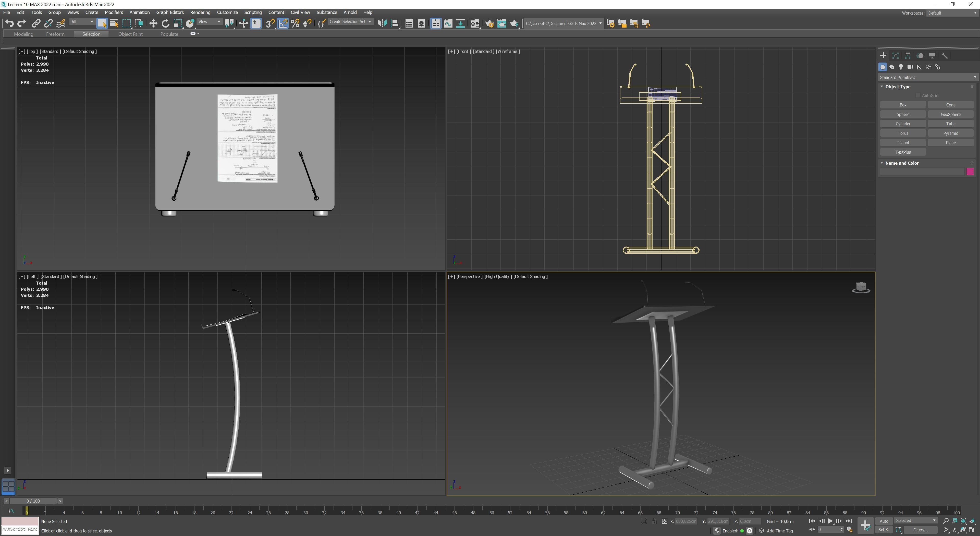
Task: Open the Curve Editor icon
Action: 448,23
